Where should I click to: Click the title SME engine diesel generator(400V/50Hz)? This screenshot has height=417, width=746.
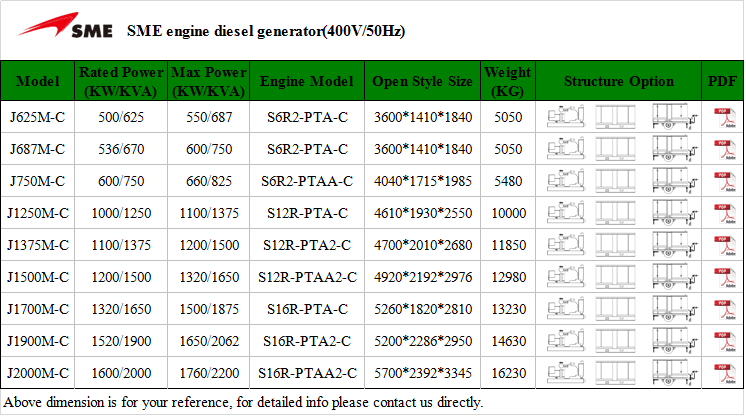coord(266,31)
